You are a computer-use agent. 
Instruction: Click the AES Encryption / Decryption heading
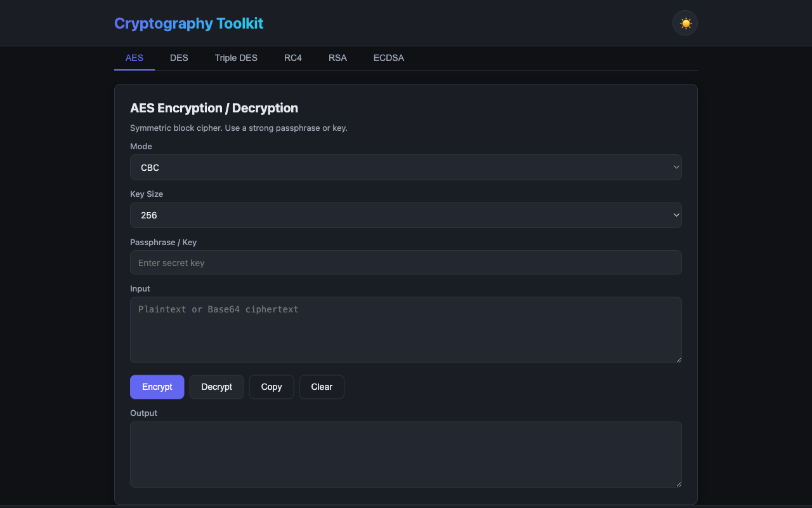coord(214,108)
